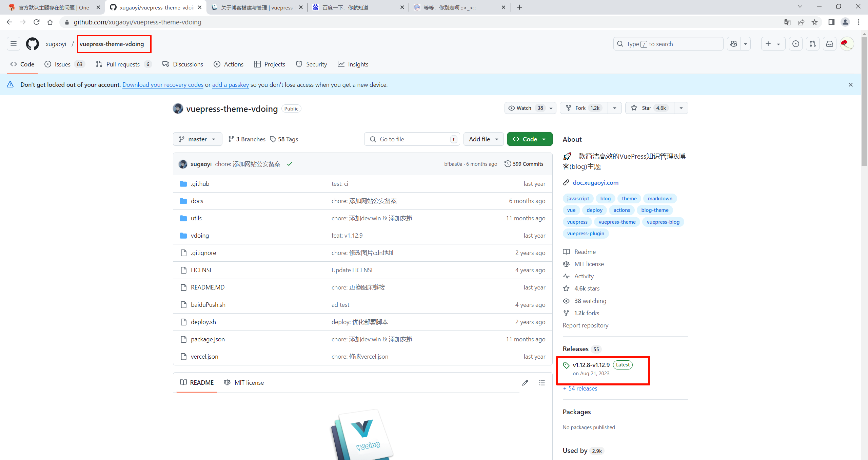The height and width of the screenshot is (460, 868).
Task: Open the Insights tab
Action: click(353, 64)
